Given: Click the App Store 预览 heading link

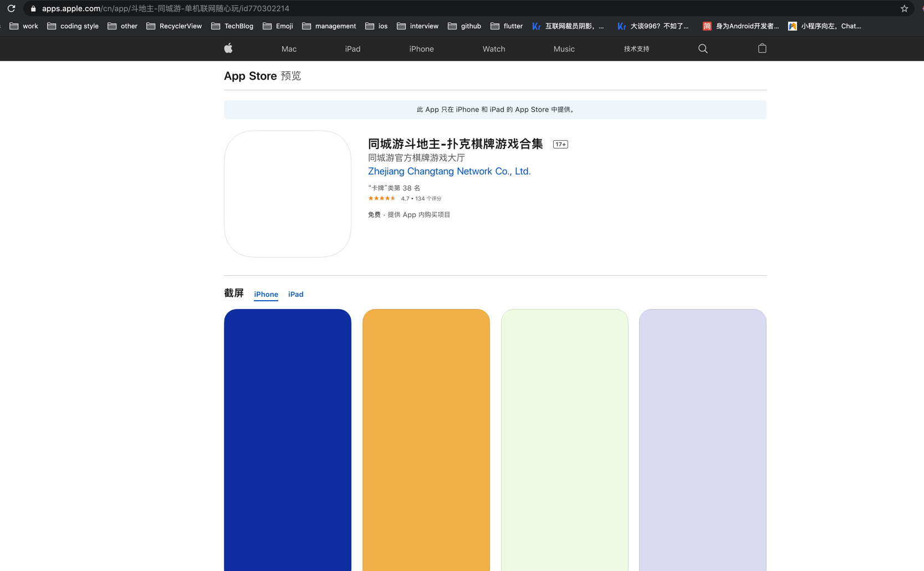Looking at the screenshot, I should 262,76.
